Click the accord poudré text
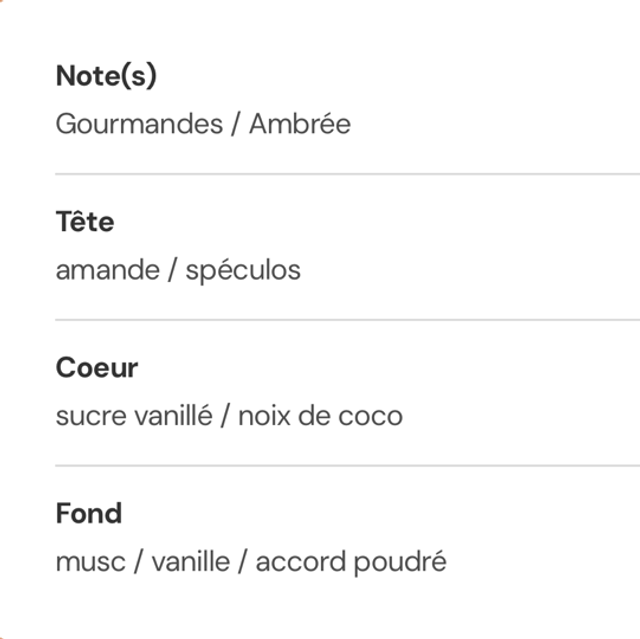Viewport: 640px width, 639px height. click(x=351, y=562)
